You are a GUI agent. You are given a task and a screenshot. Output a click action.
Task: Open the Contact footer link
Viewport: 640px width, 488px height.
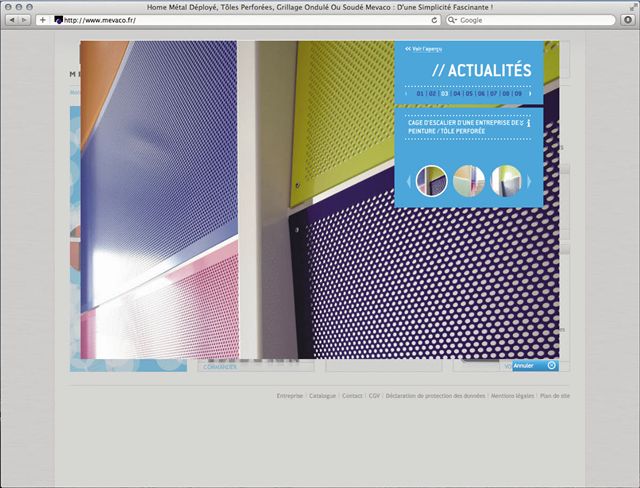click(352, 396)
